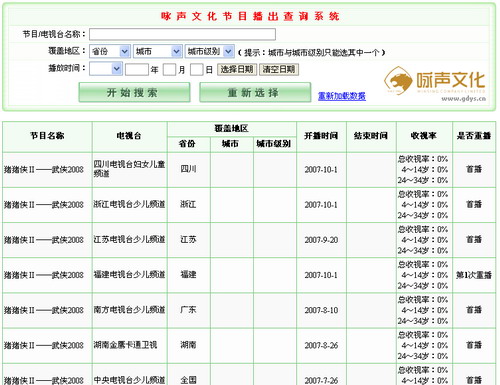This screenshot has height=385, width=500.
Task: Click the 覆盖地区 column header
Action: point(232,128)
